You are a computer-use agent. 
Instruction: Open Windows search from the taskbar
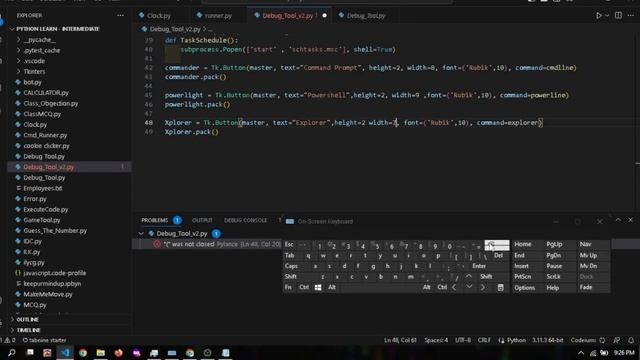point(12,353)
